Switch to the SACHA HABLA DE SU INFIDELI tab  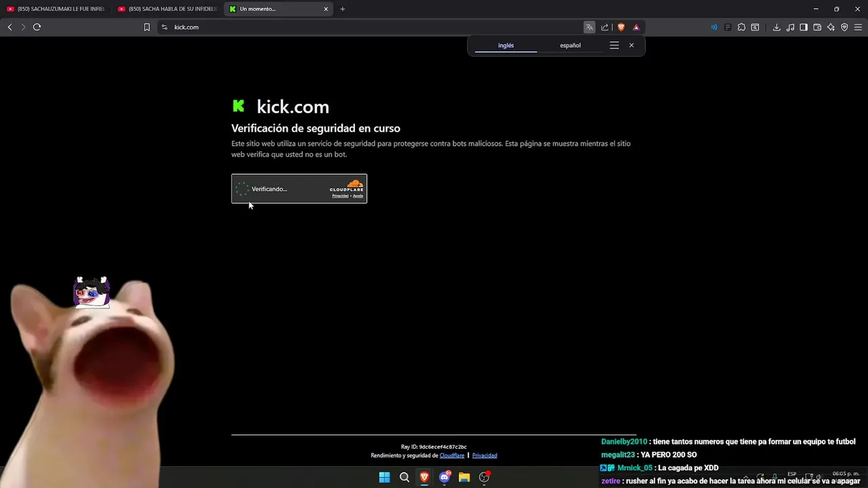click(167, 9)
